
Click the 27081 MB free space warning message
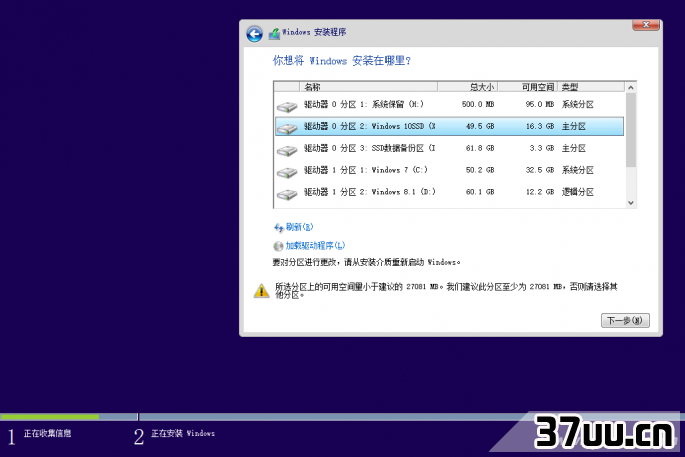point(446,291)
